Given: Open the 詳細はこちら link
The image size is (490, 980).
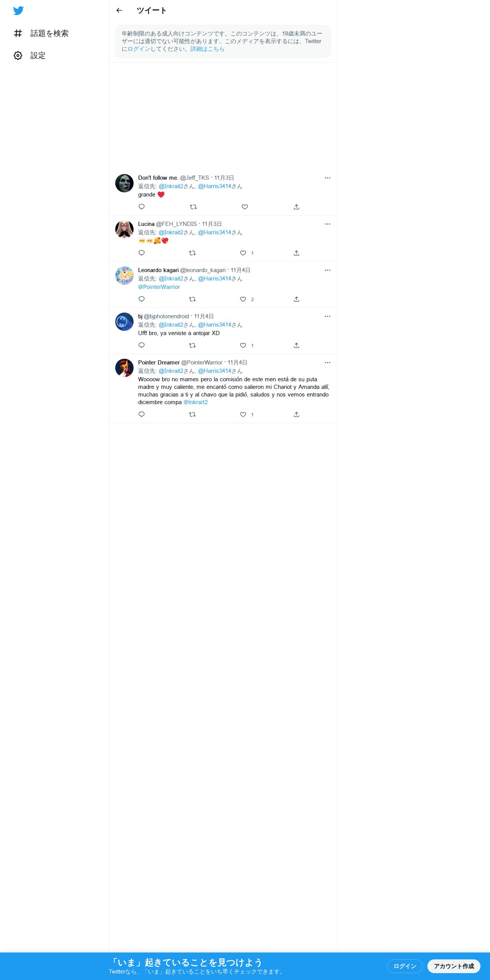Looking at the screenshot, I should pyautogui.click(x=207, y=49).
